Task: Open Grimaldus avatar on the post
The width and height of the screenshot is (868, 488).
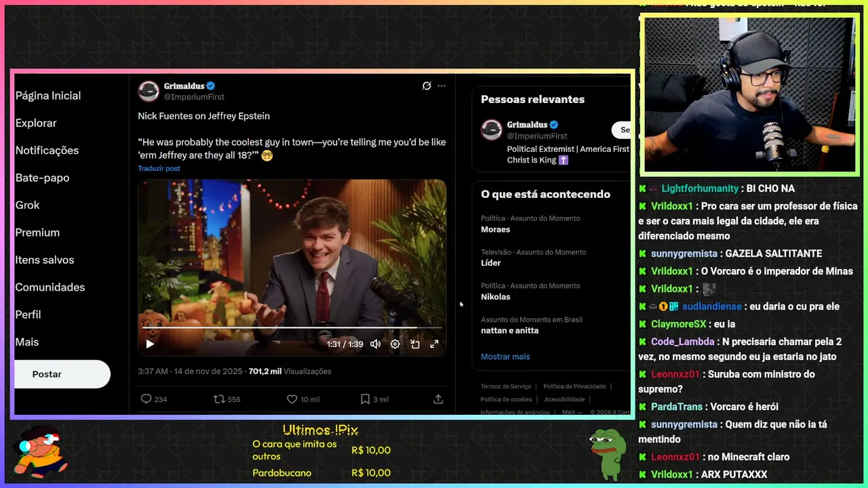Action: 149,91
